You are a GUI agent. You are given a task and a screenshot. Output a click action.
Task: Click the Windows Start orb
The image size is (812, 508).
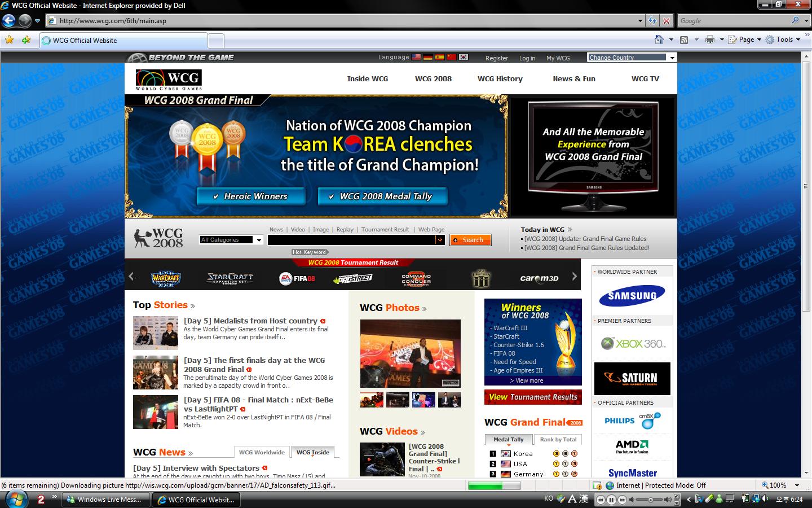point(15,498)
